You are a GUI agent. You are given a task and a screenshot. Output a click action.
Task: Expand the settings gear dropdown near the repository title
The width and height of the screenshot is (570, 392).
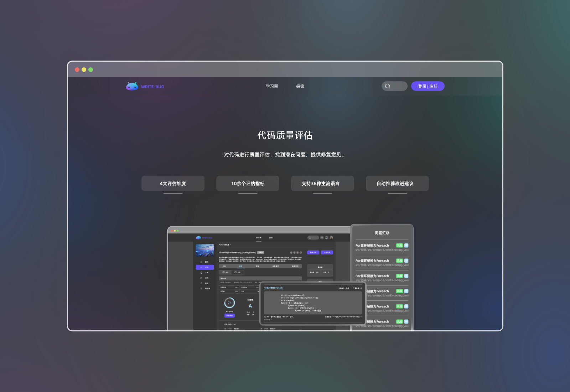click(291, 252)
